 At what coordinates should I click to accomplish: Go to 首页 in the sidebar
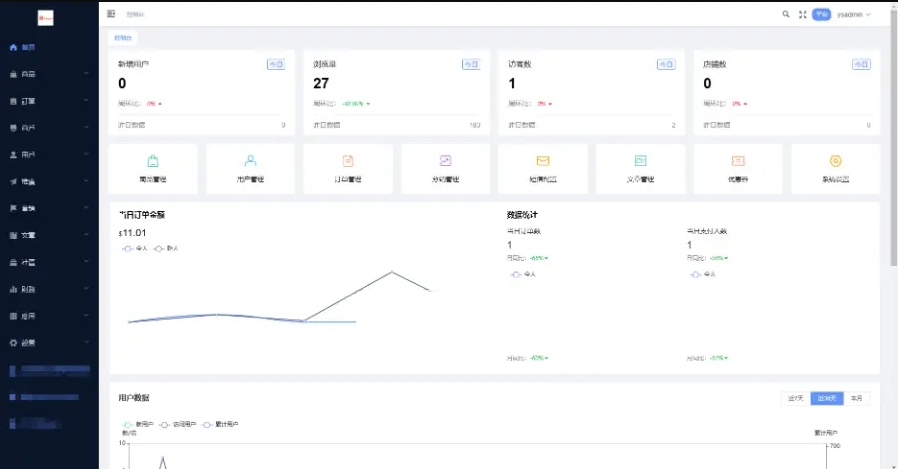click(28, 47)
